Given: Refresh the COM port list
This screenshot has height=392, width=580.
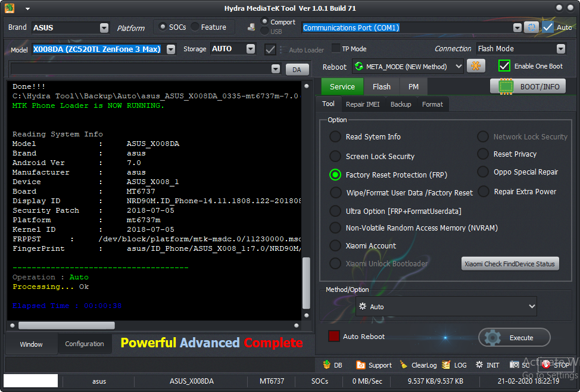Looking at the screenshot, I should (532, 27).
